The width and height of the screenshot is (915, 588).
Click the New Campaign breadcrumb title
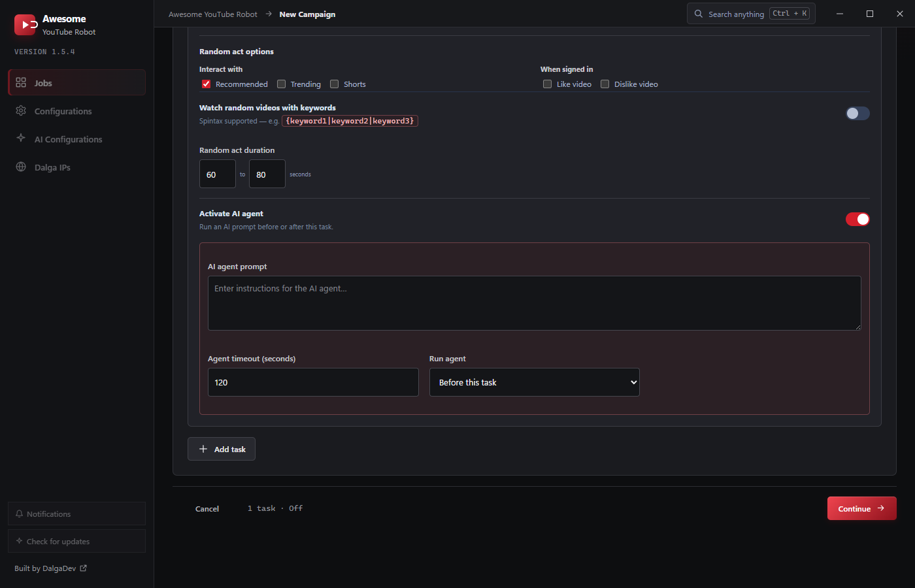[307, 14]
